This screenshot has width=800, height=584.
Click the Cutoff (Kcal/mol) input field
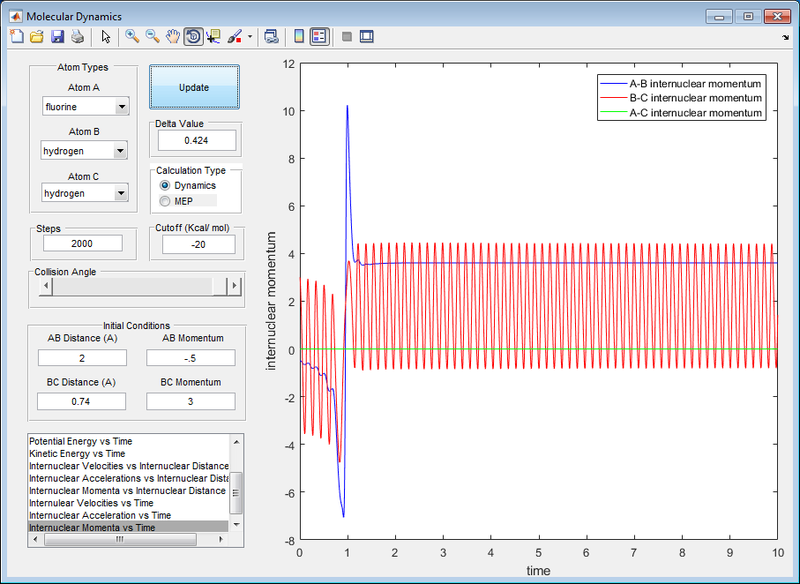tap(198, 244)
